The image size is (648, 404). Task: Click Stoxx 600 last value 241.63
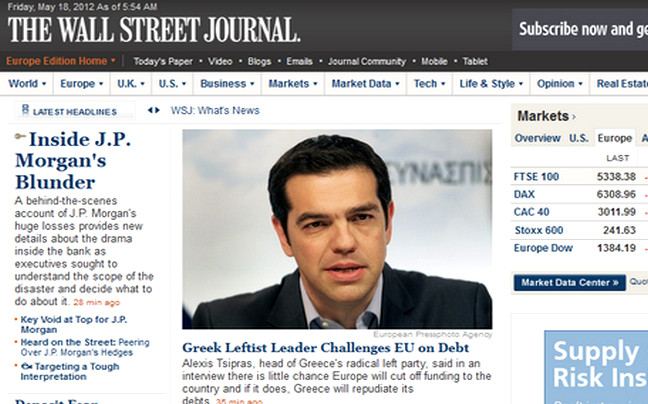619,230
